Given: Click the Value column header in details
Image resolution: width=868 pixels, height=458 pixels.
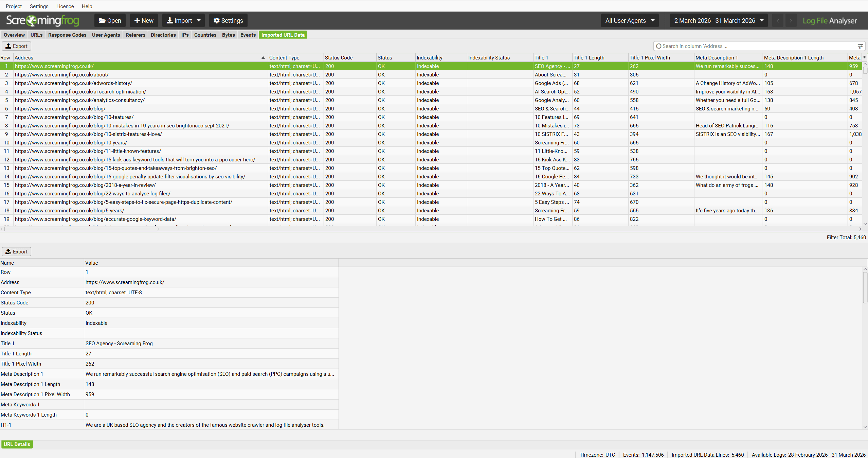Looking at the screenshot, I should click(x=211, y=263).
